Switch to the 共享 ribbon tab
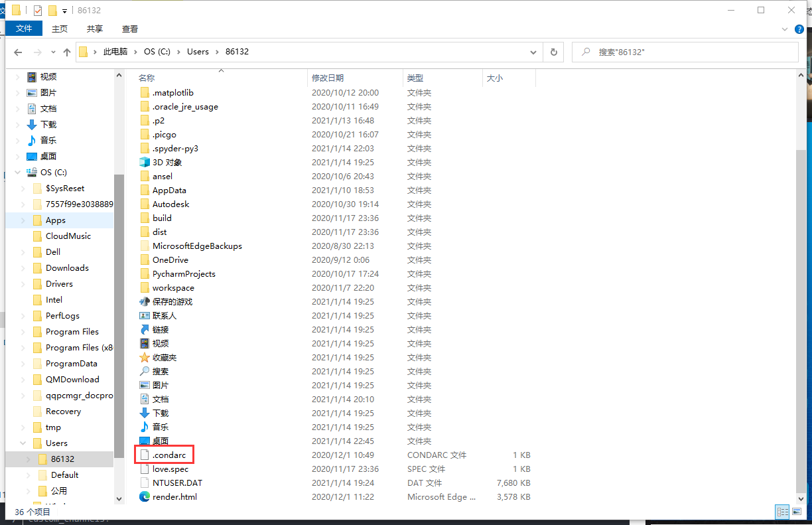The image size is (812, 525). pos(95,29)
